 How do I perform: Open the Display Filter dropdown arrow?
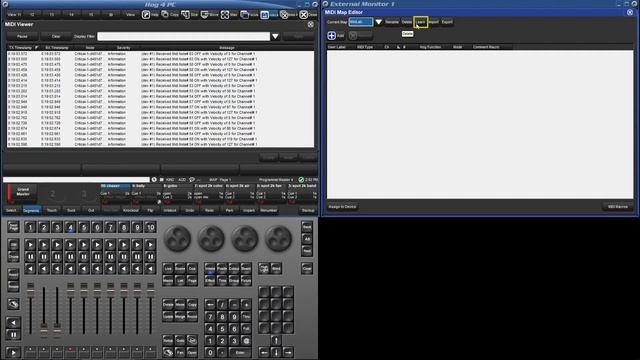coord(276,36)
